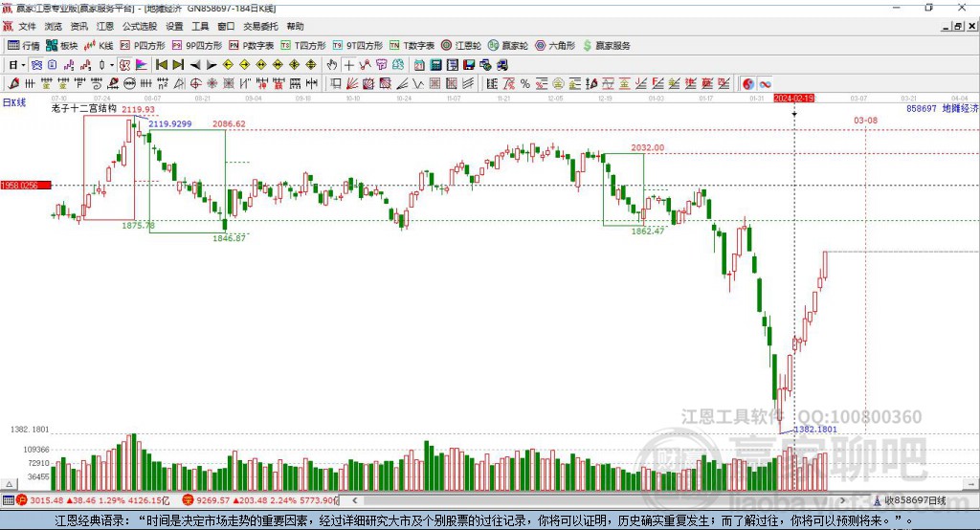
Task: Open the T数字表 tool
Action: 412,46
